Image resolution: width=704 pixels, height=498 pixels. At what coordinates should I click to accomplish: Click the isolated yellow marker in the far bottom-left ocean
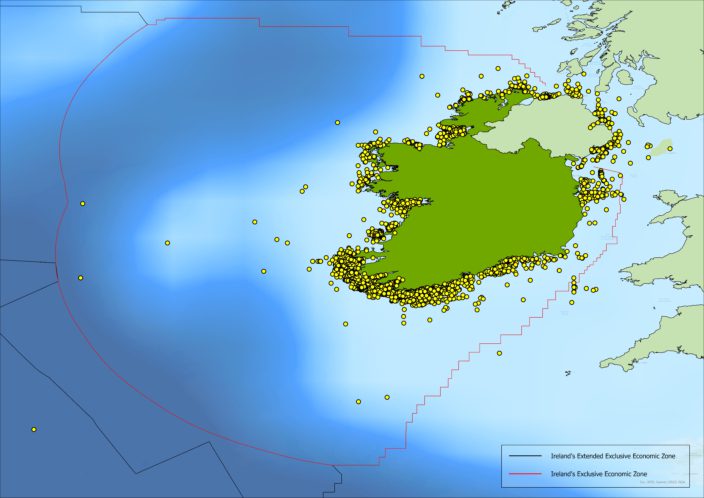click(33, 430)
